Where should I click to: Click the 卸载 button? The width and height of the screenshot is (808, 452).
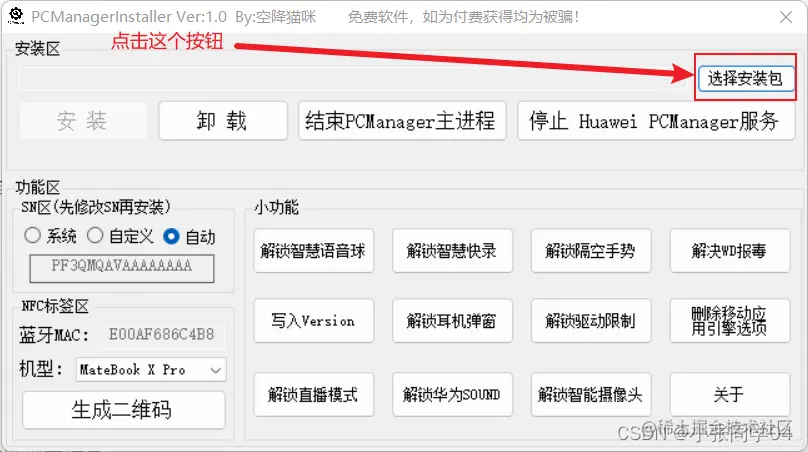coord(223,121)
